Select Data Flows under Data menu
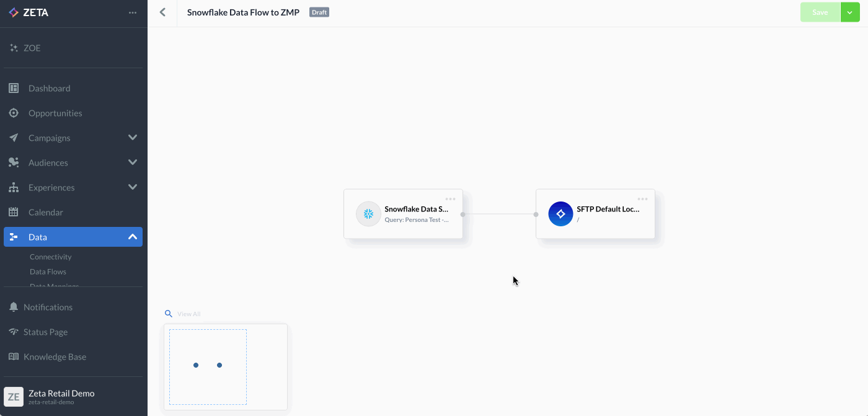Viewport: 868px width, 416px height. coord(48,272)
